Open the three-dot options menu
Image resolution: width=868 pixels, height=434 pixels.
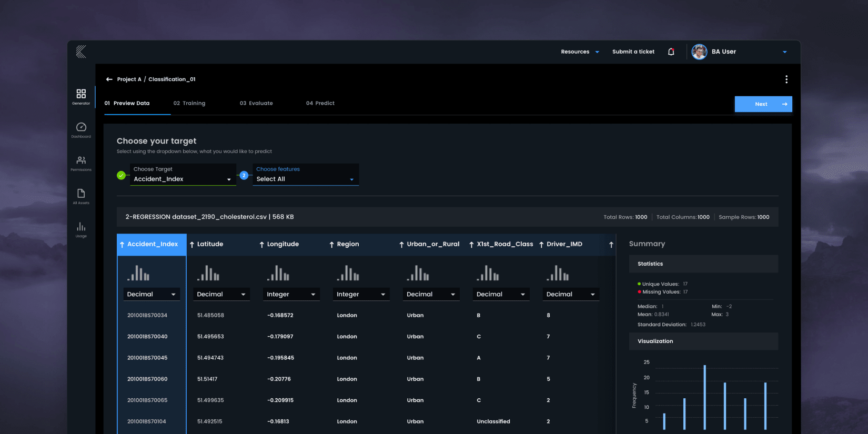coord(786,79)
